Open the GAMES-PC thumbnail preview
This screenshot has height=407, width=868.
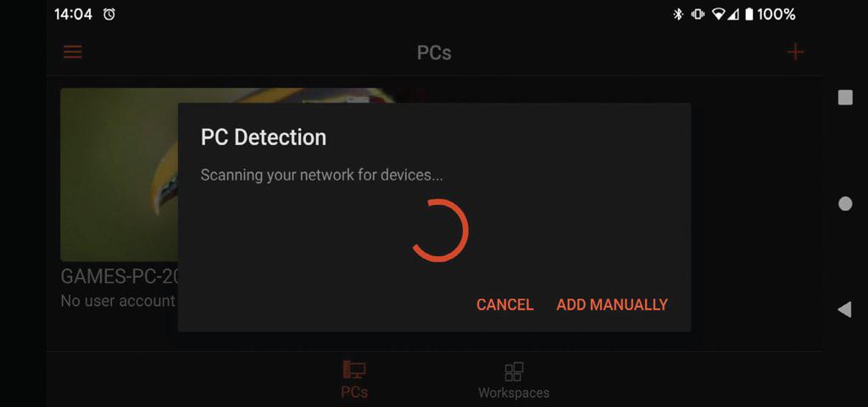click(x=119, y=175)
